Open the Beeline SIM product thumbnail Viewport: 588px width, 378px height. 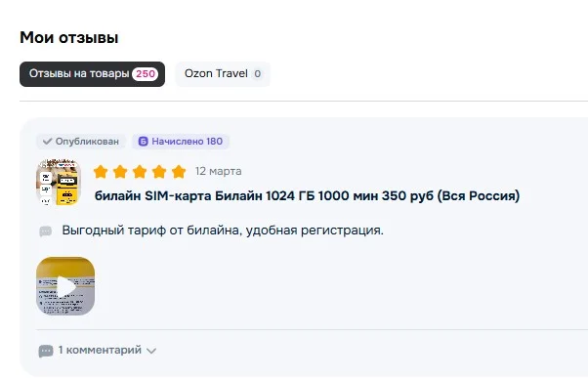coord(59,183)
